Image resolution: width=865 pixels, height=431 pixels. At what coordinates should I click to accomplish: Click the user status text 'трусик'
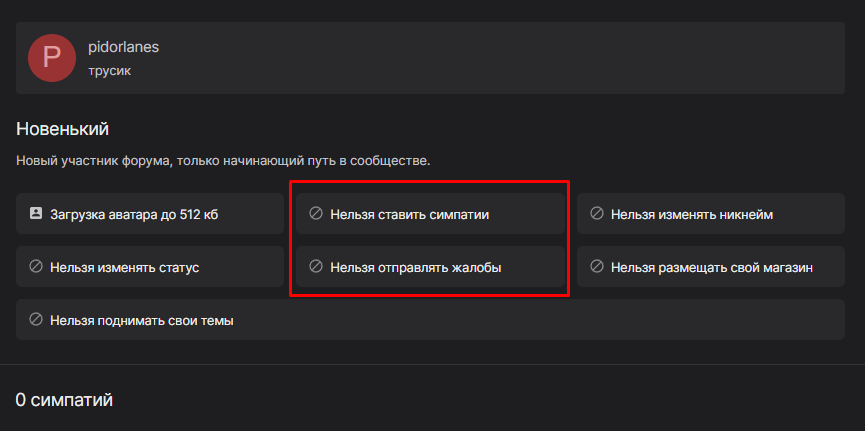tap(109, 71)
